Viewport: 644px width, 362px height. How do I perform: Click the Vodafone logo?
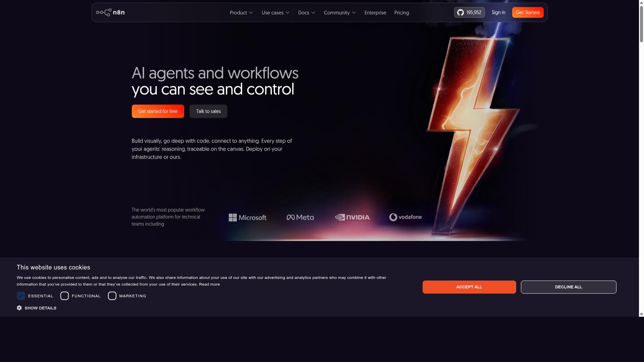406,217
